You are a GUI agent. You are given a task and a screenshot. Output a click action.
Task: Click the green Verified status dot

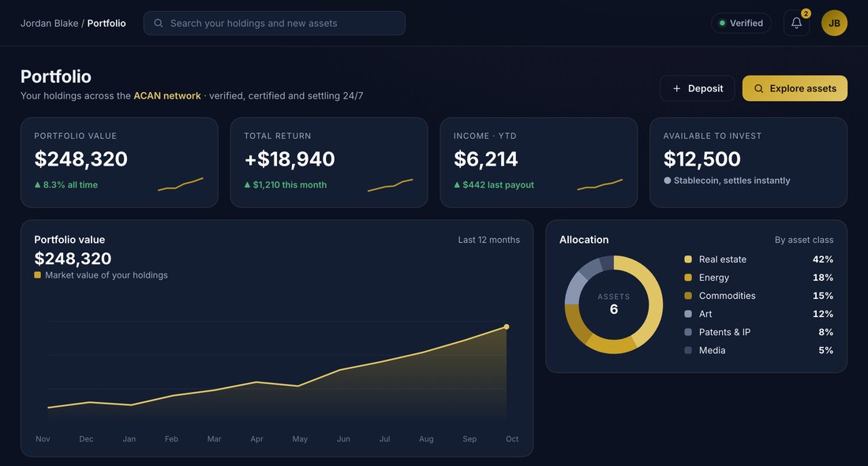coord(722,23)
